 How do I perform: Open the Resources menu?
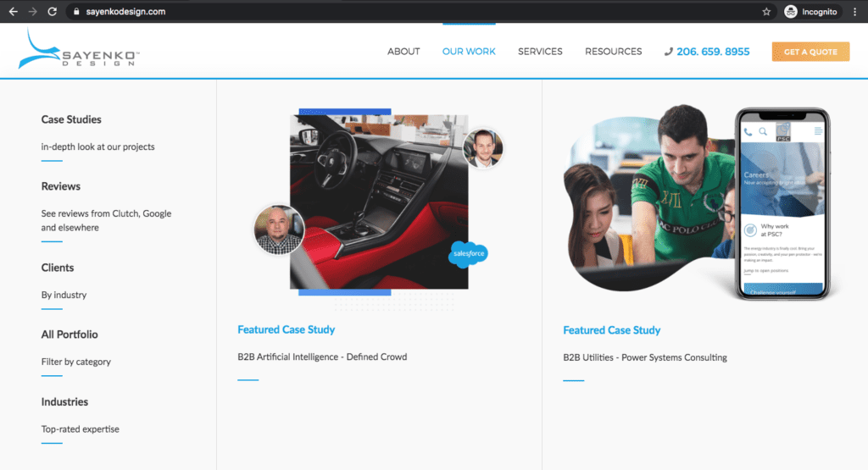click(x=613, y=52)
